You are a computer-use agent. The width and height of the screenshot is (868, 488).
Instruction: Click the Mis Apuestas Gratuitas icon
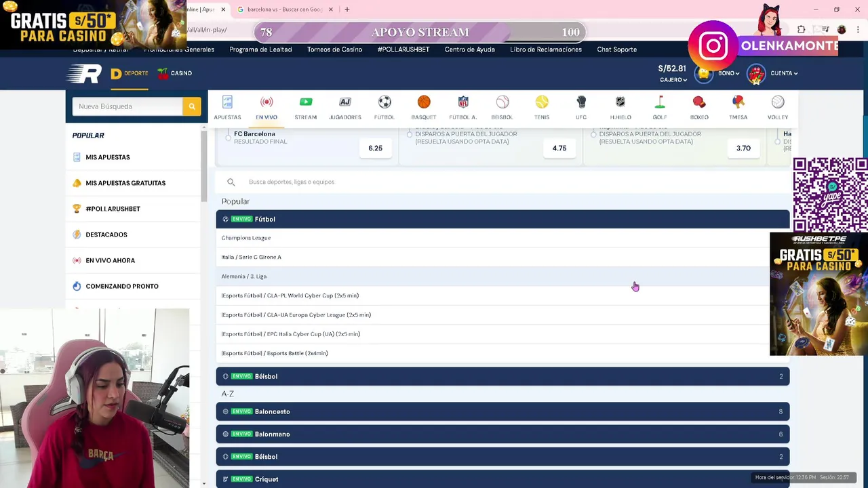click(x=77, y=183)
